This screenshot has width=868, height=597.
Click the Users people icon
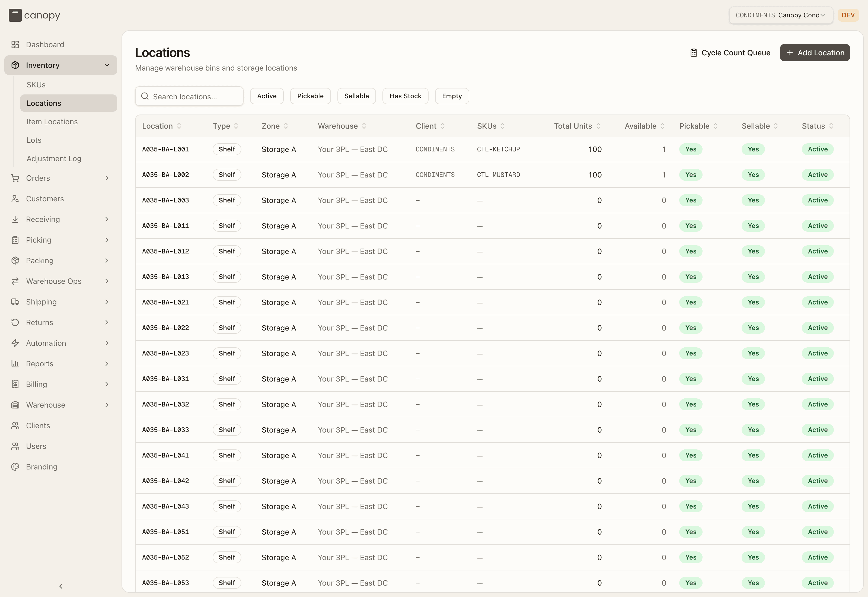(15, 446)
